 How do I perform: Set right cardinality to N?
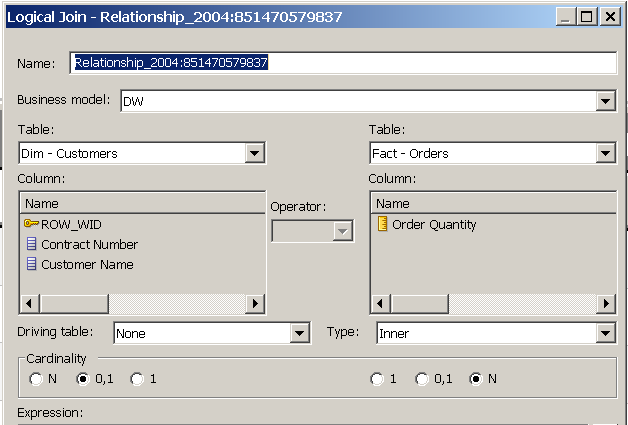click(x=476, y=379)
